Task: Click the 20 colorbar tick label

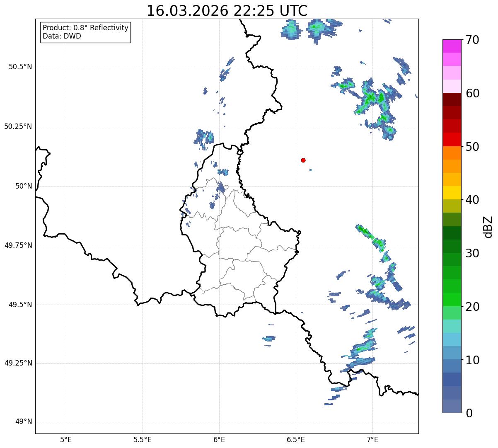Action: pyautogui.click(x=472, y=307)
